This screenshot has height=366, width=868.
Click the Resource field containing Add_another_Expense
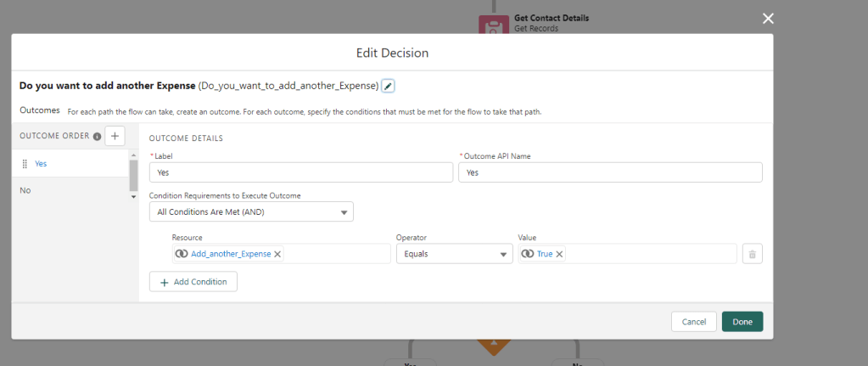point(335,254)
